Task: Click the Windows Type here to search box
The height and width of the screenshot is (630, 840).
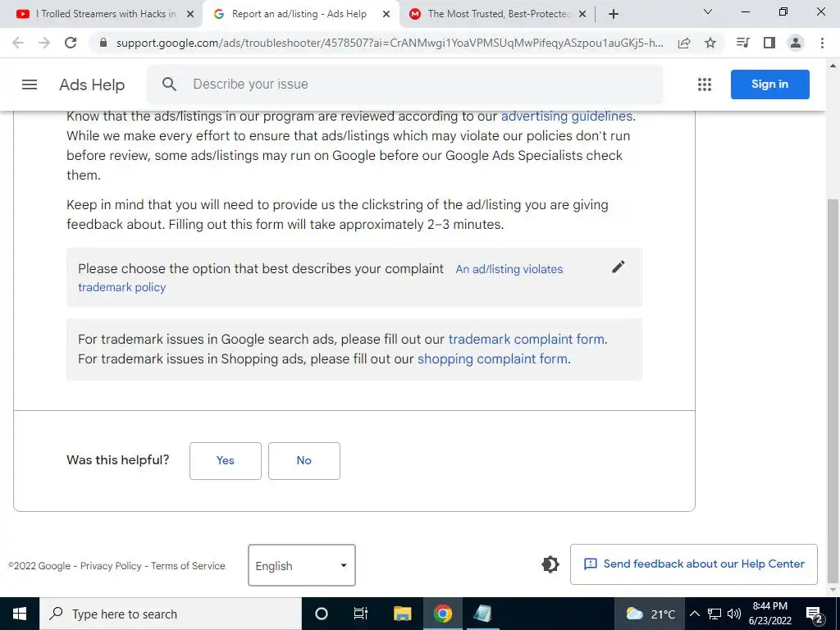Action: coord(171,614)
